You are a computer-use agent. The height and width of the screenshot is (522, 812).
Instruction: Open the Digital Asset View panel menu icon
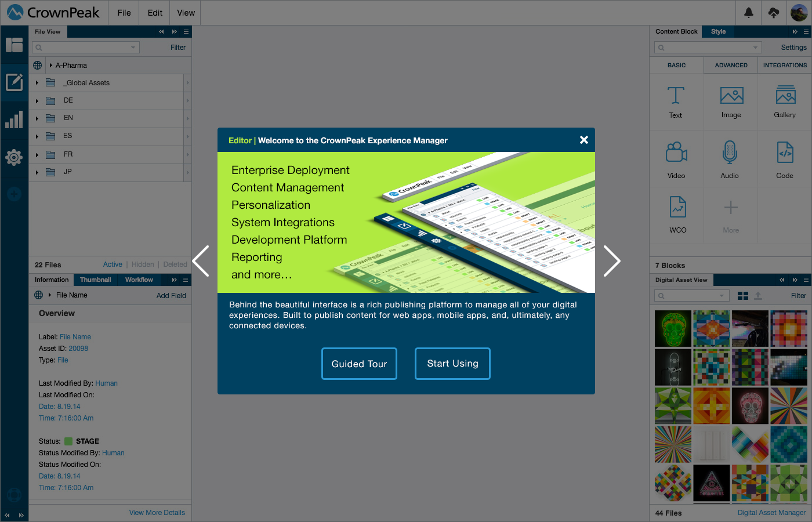coord(806,280)
